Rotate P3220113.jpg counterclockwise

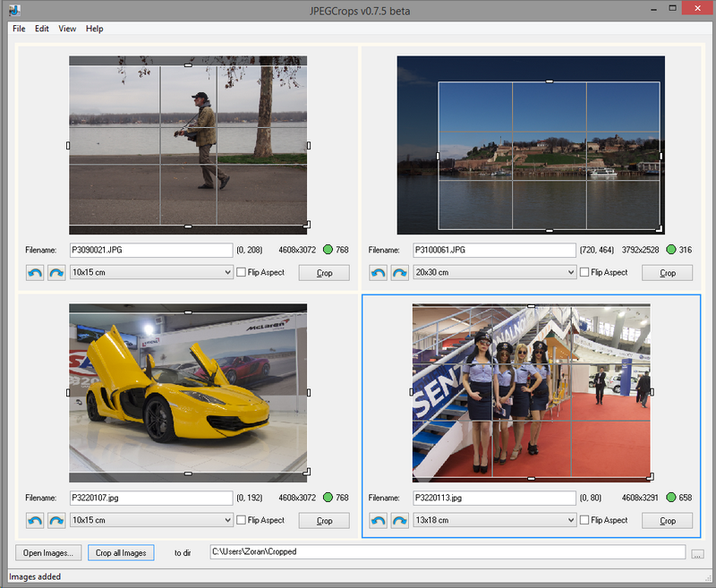(378, 521)
